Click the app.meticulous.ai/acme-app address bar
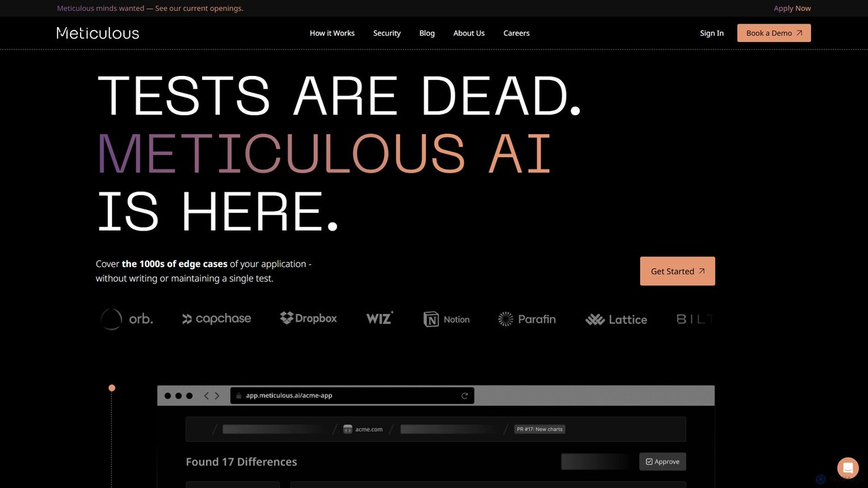The image size is (868, 488). 352,396
